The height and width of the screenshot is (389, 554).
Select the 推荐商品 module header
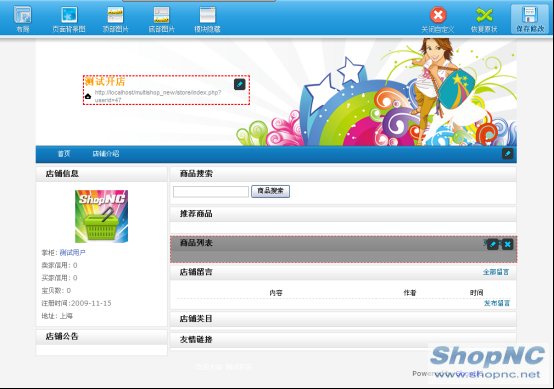tap(343, 214)
